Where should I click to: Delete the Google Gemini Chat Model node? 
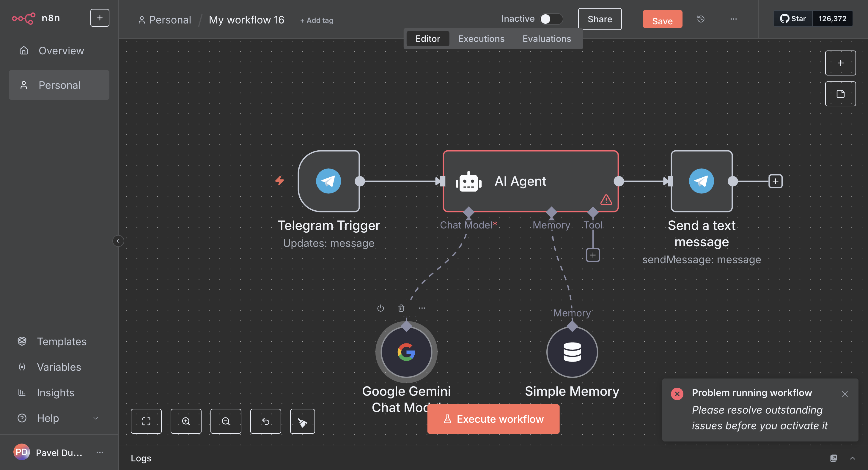401,308
